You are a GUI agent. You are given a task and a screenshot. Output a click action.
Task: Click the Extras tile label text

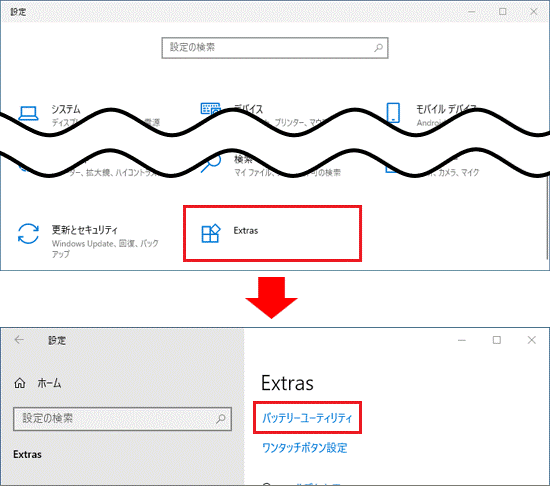[x=246, y=230]
